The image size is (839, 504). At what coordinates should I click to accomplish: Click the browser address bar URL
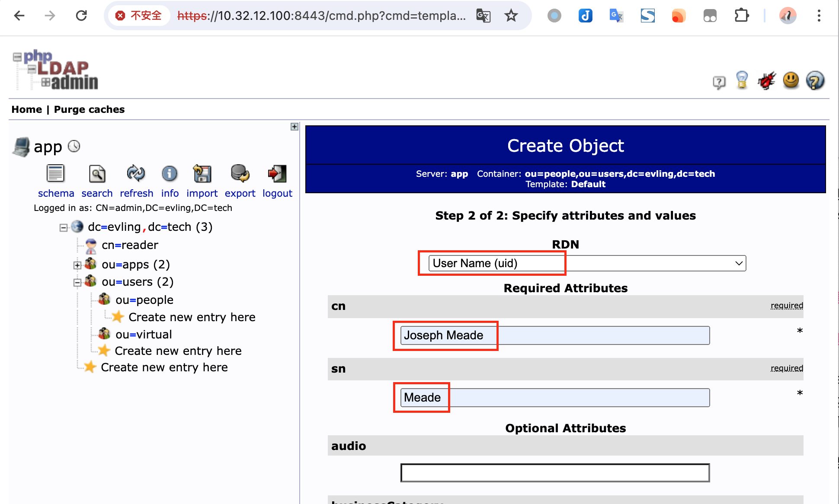tap(321, 16)
